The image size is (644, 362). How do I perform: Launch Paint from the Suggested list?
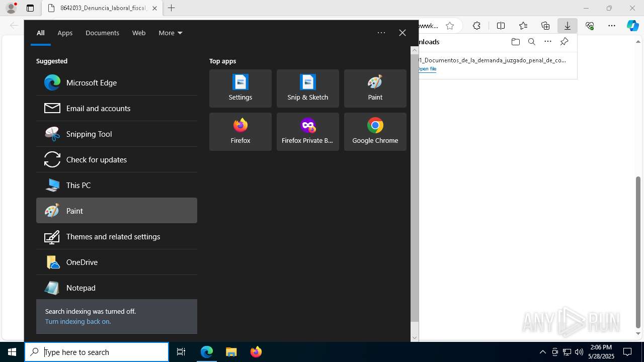pos(117,211)
